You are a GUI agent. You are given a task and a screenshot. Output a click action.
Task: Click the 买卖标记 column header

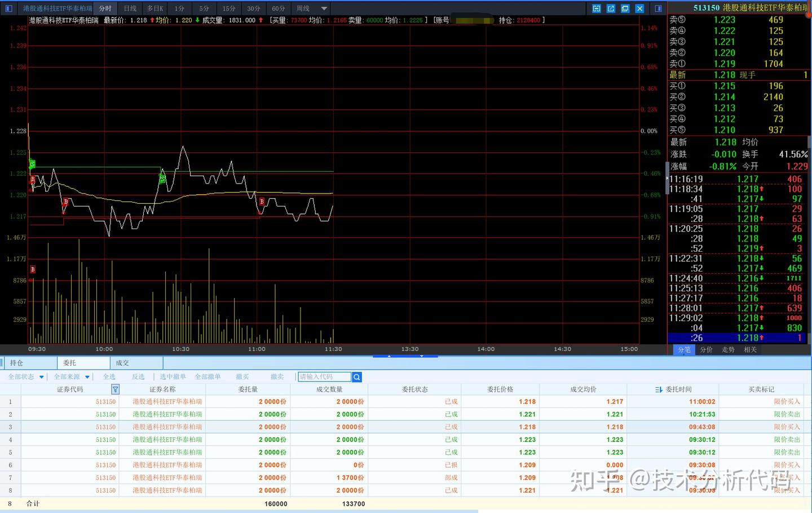[x=761, y=389]
